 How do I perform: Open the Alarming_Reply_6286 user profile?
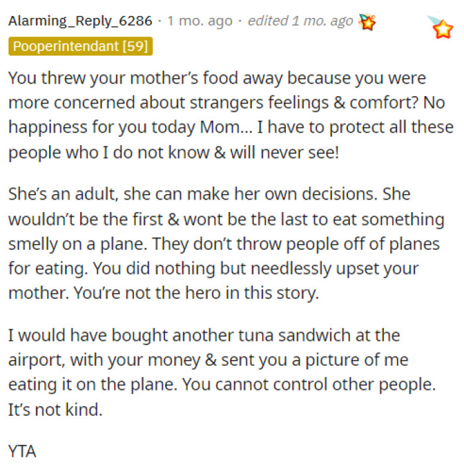point(81,21)
